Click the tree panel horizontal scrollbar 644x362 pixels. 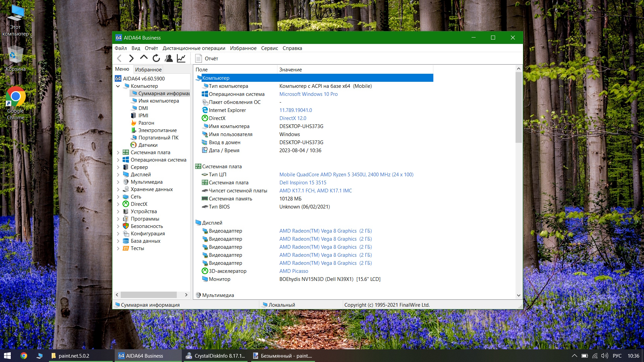[x=149, y=295]
